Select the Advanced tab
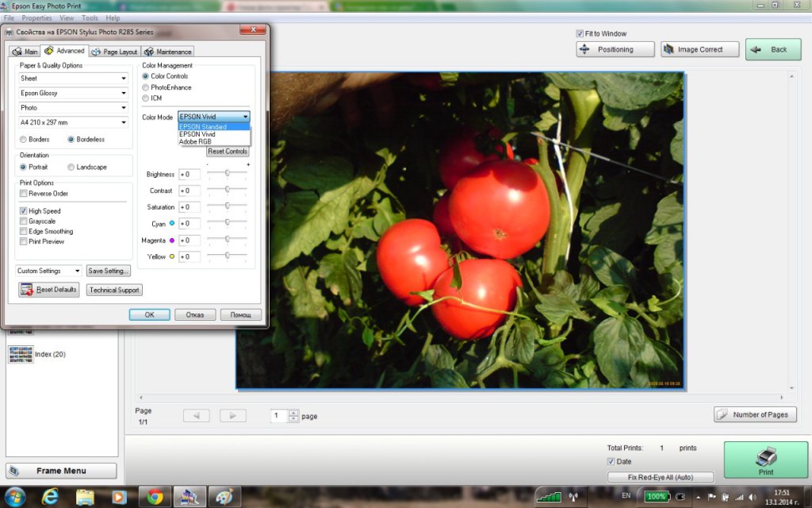Viewport: 812px width, 508px height. [x=65, y=51]
